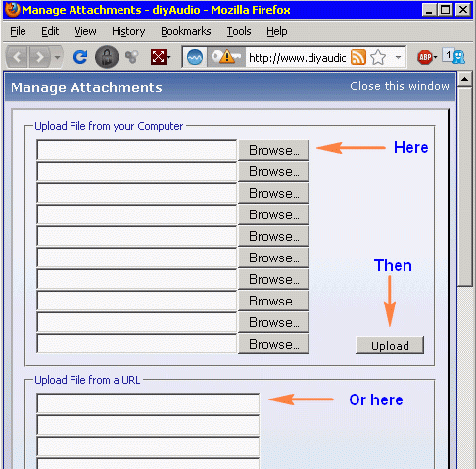Click the gray cluster toolbar icon

(x=132, y=57)
